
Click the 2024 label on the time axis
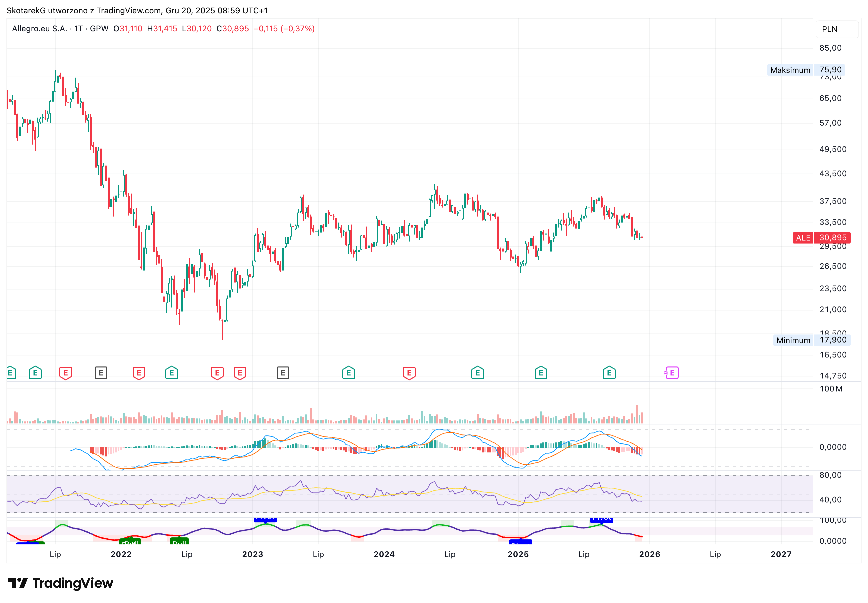(x=384, y=554)
